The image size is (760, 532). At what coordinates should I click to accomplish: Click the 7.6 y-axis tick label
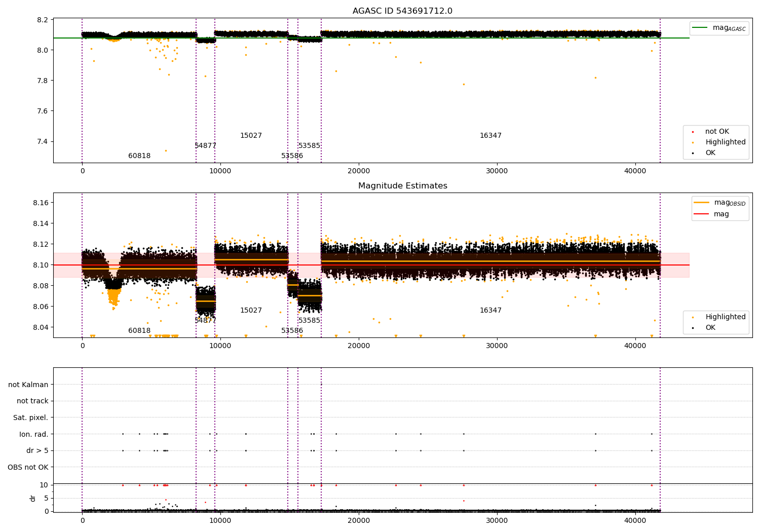(43, 111)
